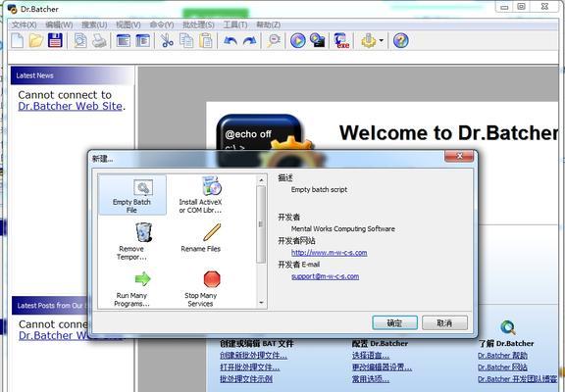Click the New file toolbar icon
This screenshot has height=392, width=565.
[x=17, y=40]
